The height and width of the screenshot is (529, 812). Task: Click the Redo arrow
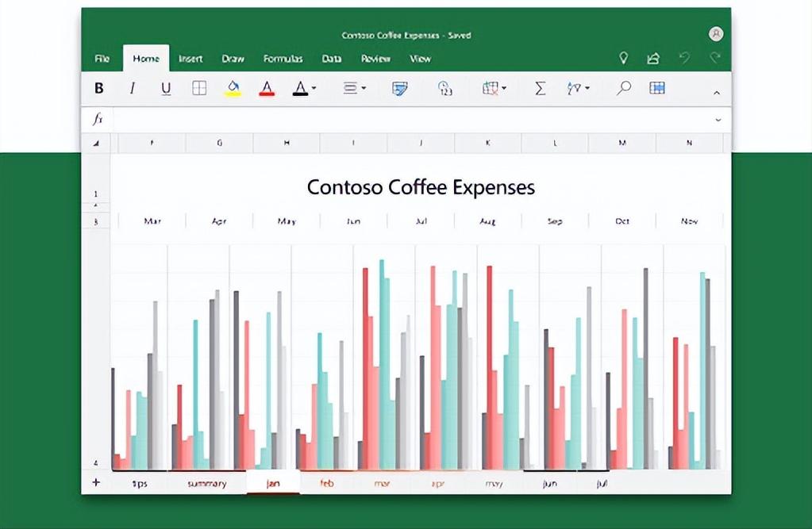(716, 57)
